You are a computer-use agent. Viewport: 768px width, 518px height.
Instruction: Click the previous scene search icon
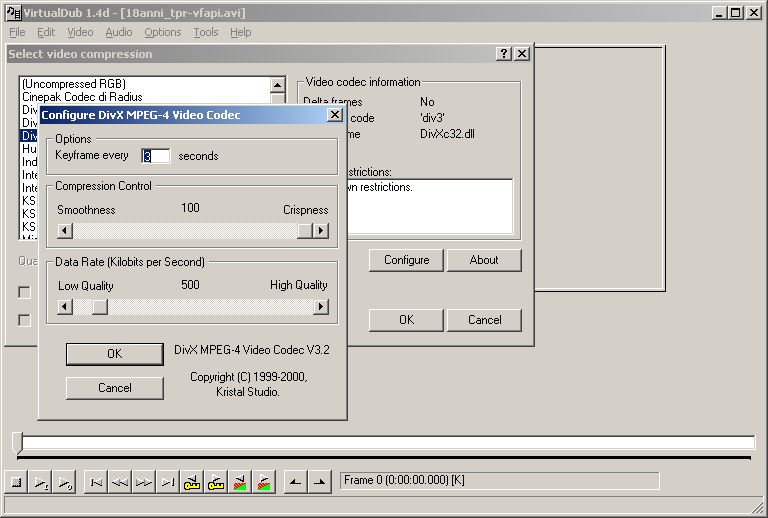point(240,482)
